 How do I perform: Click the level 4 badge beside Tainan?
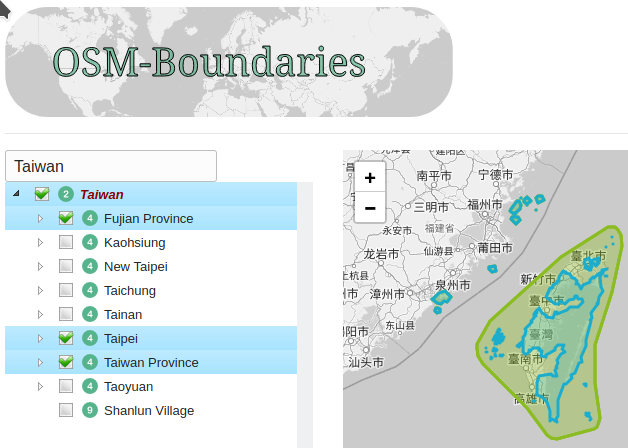(x=90, y=315)
